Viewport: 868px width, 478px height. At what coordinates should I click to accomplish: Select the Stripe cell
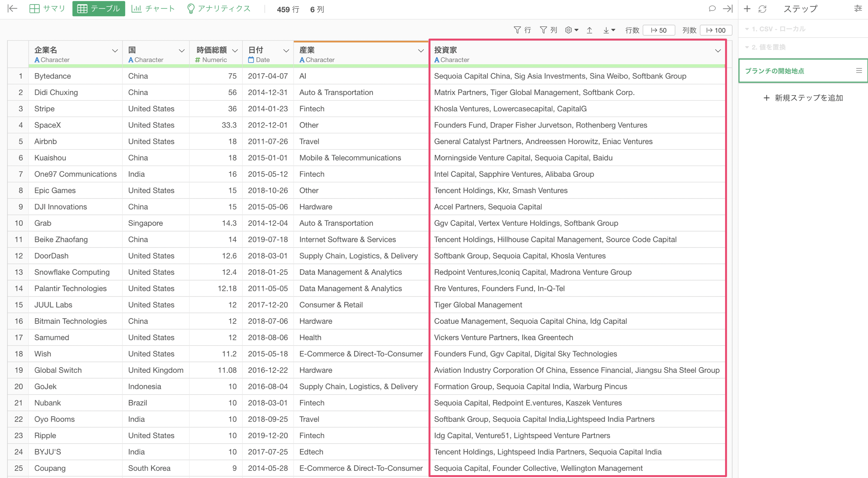[76, 109]
